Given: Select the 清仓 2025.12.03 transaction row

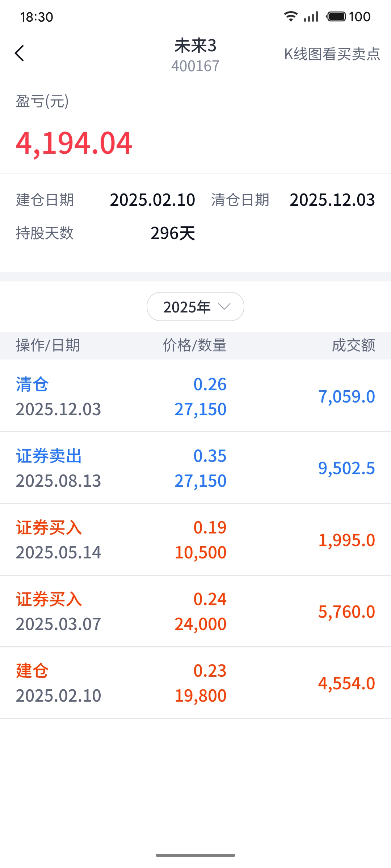Looking at the screenshot, I should (x=195, y=396).
